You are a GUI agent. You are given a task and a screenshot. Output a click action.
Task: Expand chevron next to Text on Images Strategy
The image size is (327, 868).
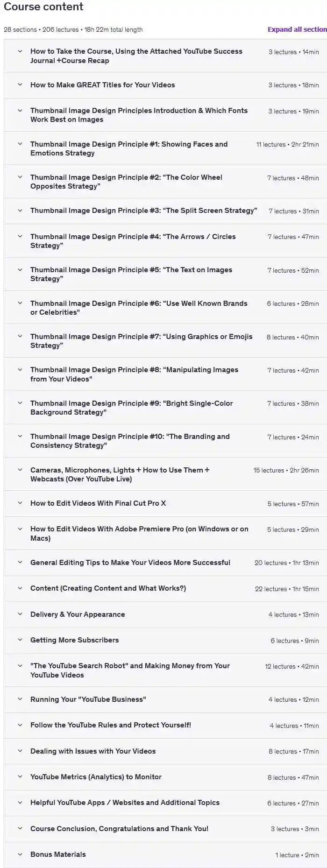point(20,270)
